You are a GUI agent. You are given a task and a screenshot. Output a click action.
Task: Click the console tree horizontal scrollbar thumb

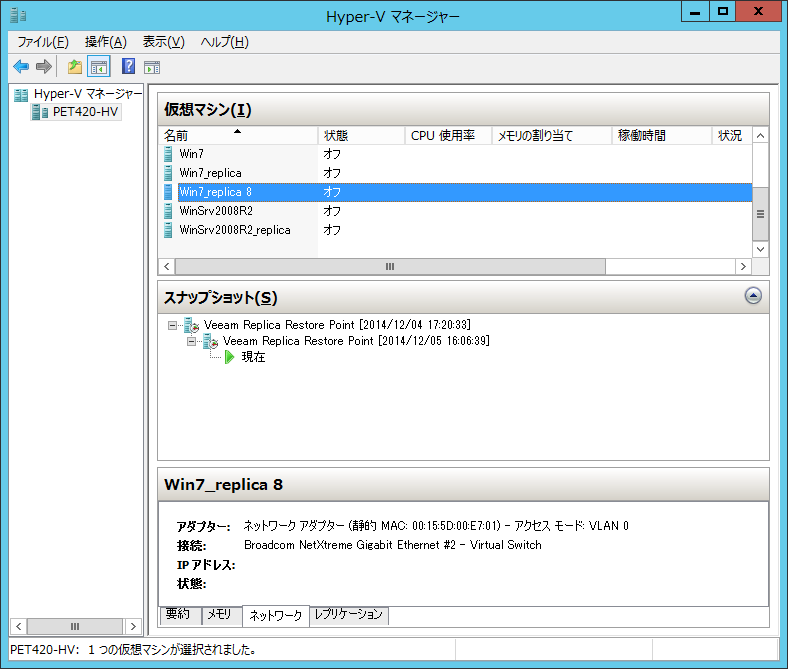(75, 627)
